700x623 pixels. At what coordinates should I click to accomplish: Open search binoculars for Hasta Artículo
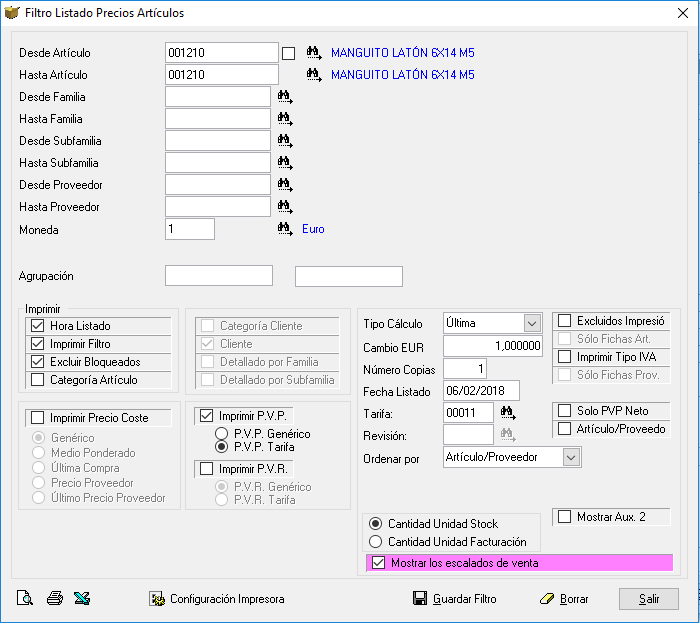pyautogui.click(x=314, y=75)
